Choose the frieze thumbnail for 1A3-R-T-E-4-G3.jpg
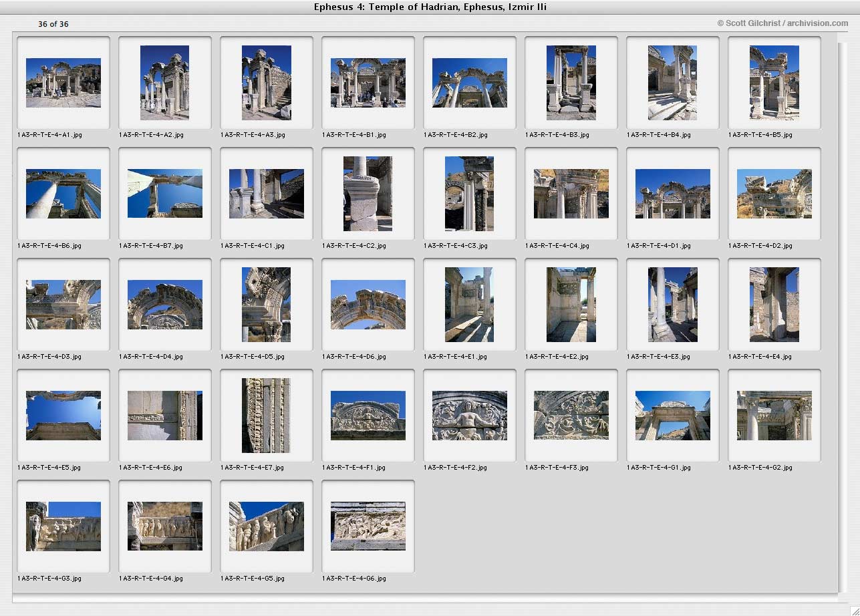860x616 pixels. click(63, 526)
